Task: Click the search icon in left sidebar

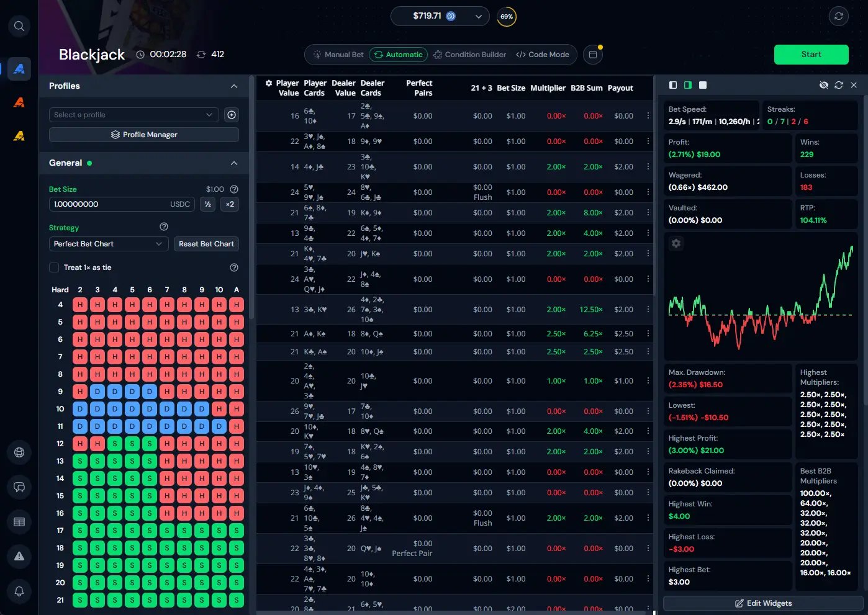Action: [19, 26]
